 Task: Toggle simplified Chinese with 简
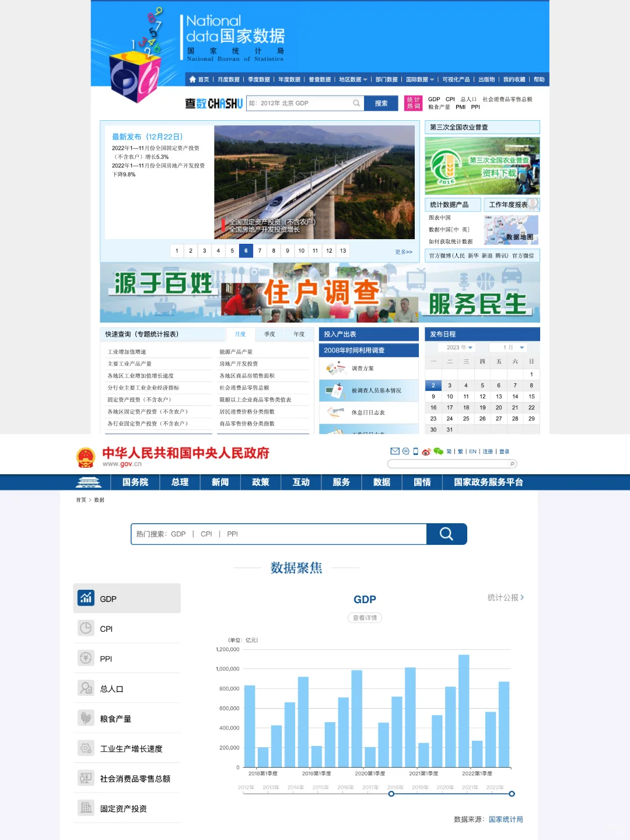coord(449,452)
